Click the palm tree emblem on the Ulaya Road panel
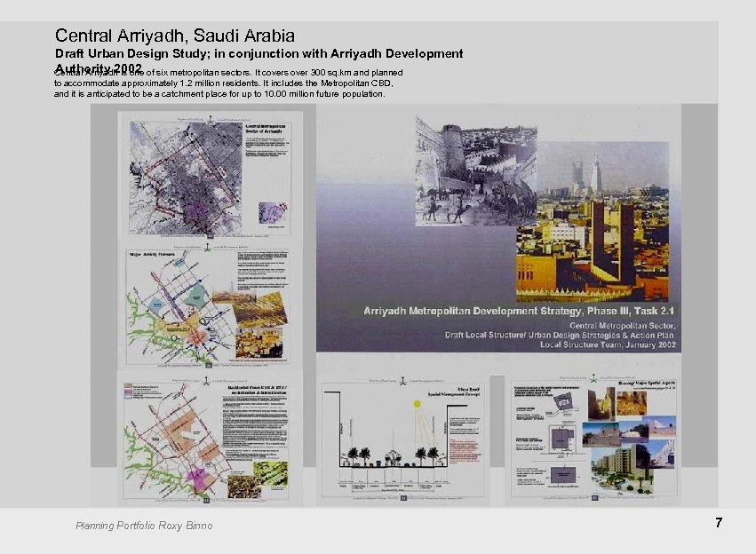756x554 pixels. 402,380
